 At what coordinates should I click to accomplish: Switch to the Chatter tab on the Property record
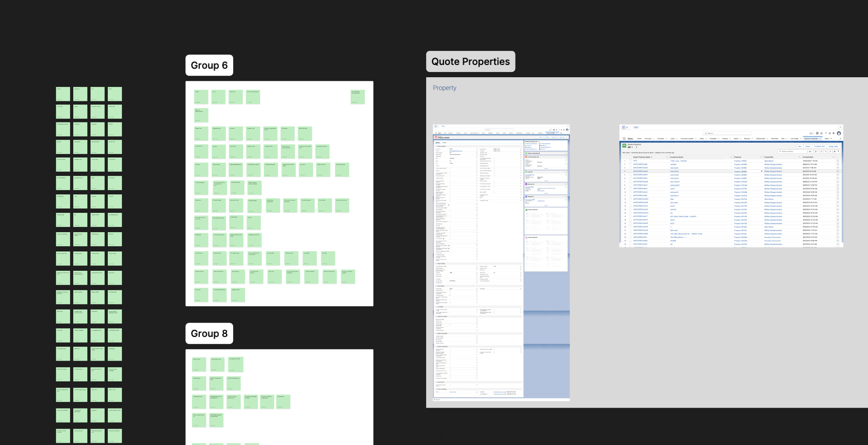tap(445, 142)
